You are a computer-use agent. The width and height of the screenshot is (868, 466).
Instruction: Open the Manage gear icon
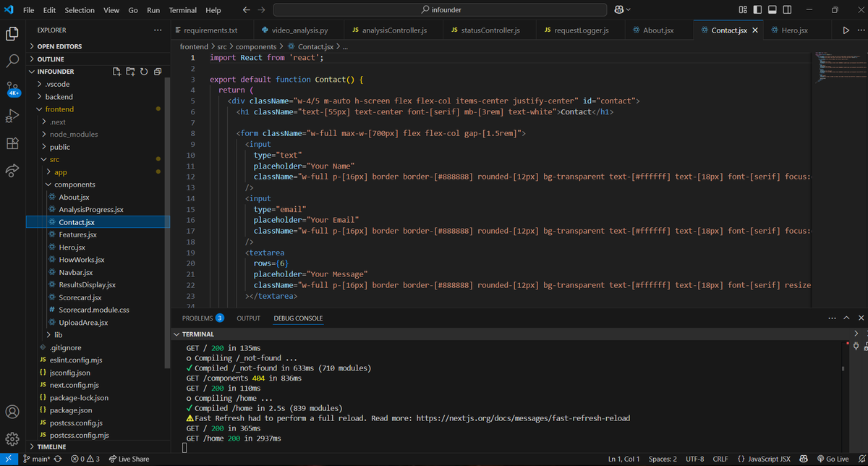[12, 439]
